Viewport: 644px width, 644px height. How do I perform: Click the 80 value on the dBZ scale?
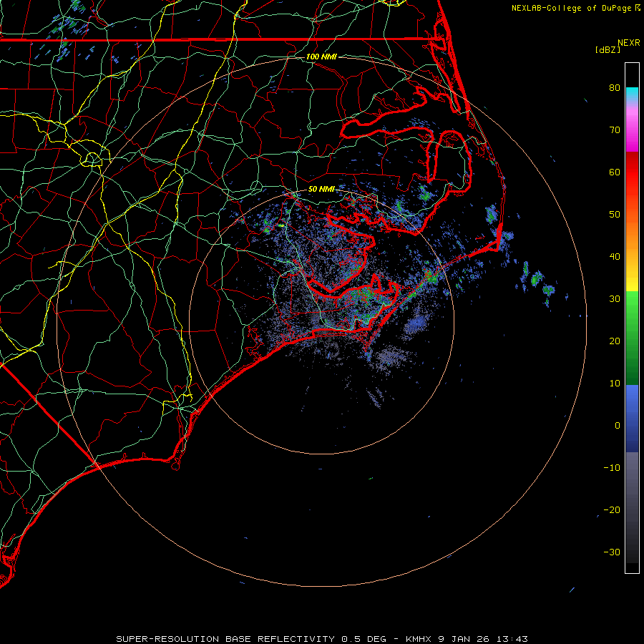[615, 87]
